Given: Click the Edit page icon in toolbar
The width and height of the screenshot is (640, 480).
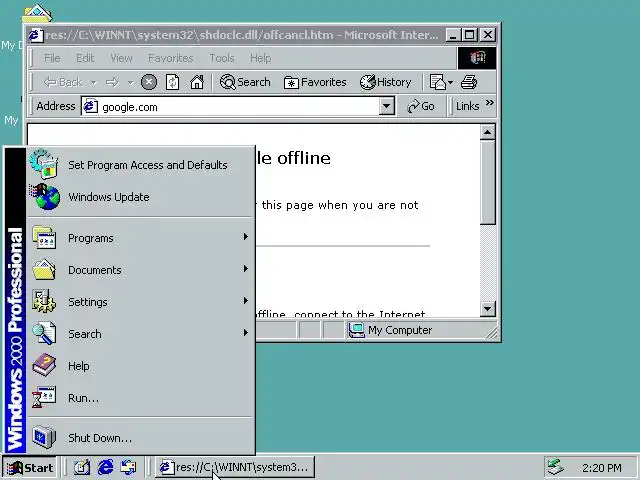Looking at the screenshot, I should [438, 82].
